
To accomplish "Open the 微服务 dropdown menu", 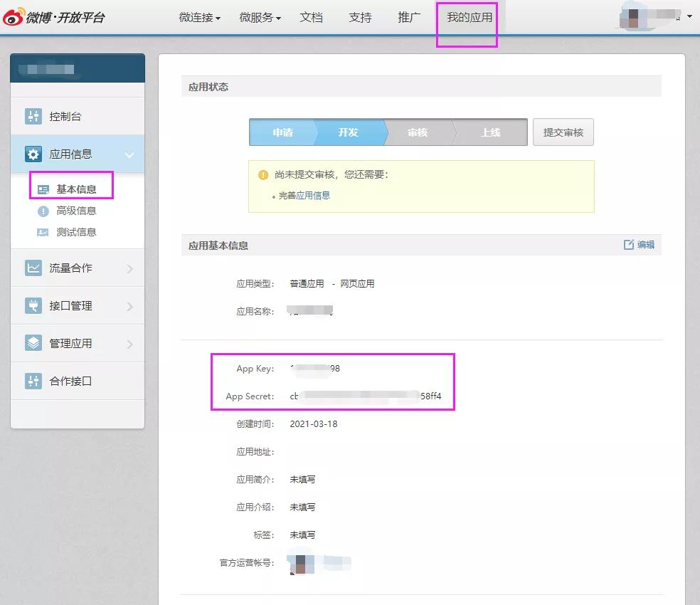I will 260,17.
